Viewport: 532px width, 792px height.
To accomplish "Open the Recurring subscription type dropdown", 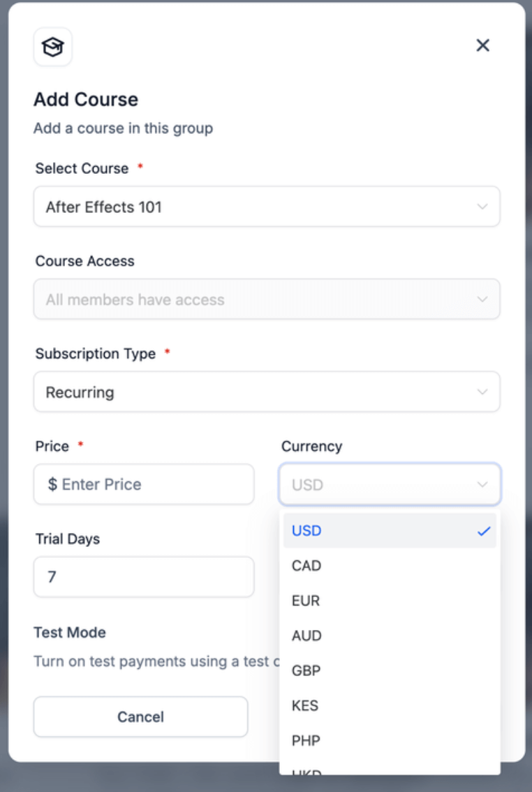I will (267, 392).
